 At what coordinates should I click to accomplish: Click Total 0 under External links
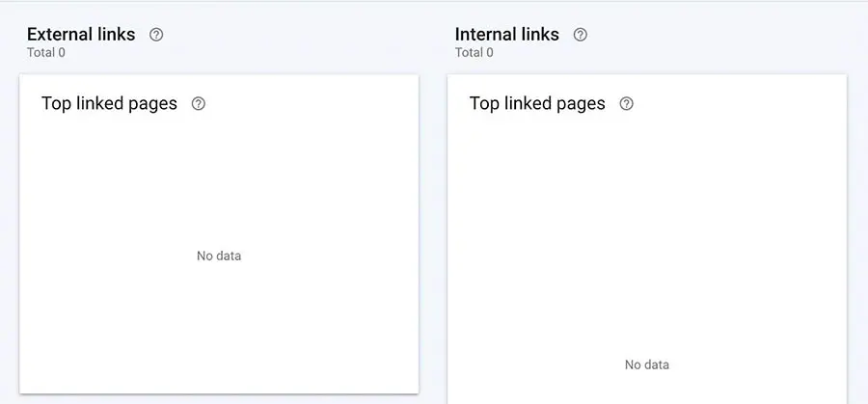(46, 53)
